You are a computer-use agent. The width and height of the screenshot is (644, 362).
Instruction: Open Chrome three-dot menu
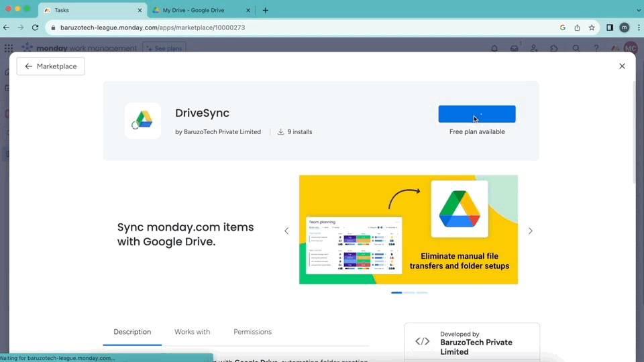point(639,27)
